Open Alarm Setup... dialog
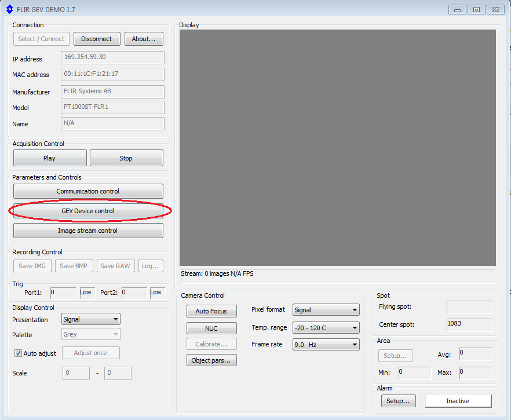511x420 pixels. coord(398,401)
